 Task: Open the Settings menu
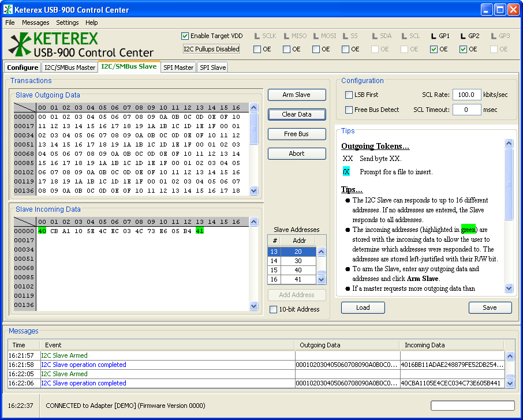[x=67, y=22]
